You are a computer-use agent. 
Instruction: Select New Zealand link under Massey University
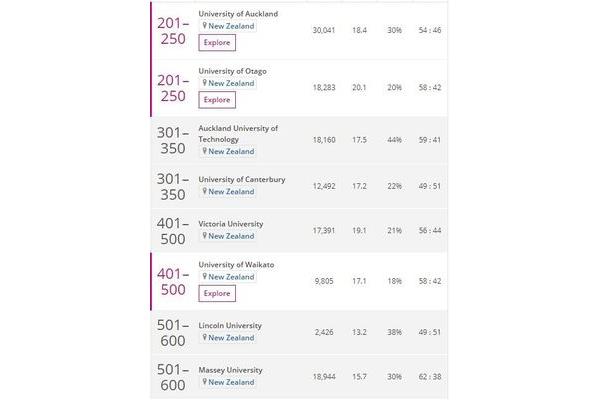231,382
